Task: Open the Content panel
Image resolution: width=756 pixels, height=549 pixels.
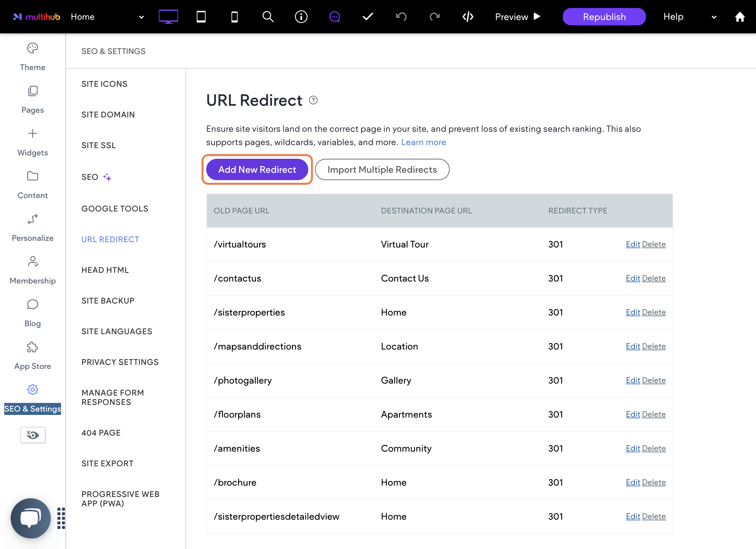Action: click(33, 185)
